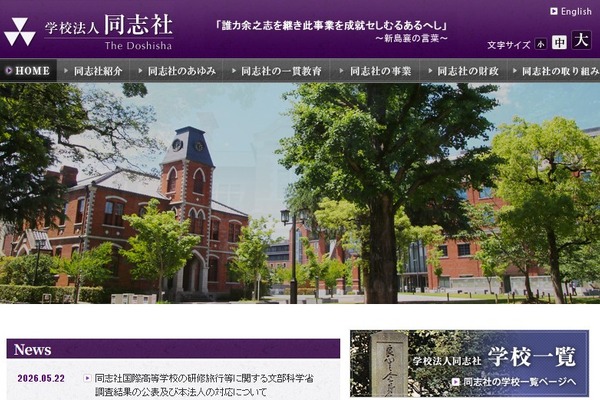Open the 同志社の事業 menu

click(375, 71)
